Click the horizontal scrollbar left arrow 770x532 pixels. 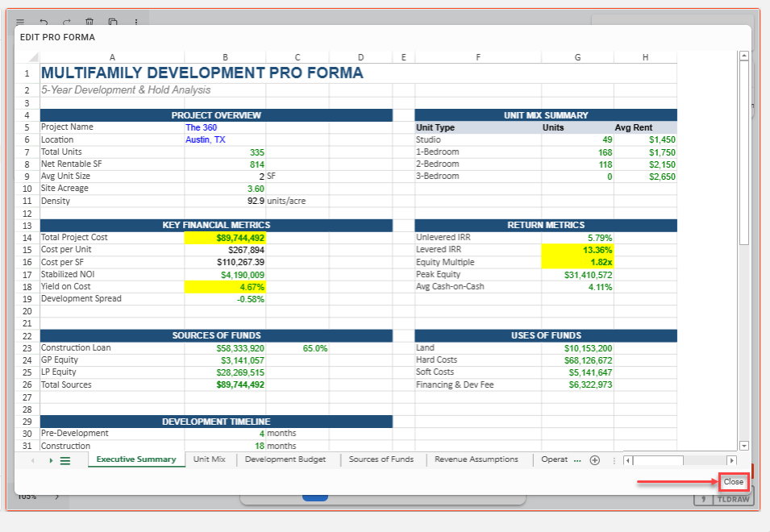pos(627,460)
